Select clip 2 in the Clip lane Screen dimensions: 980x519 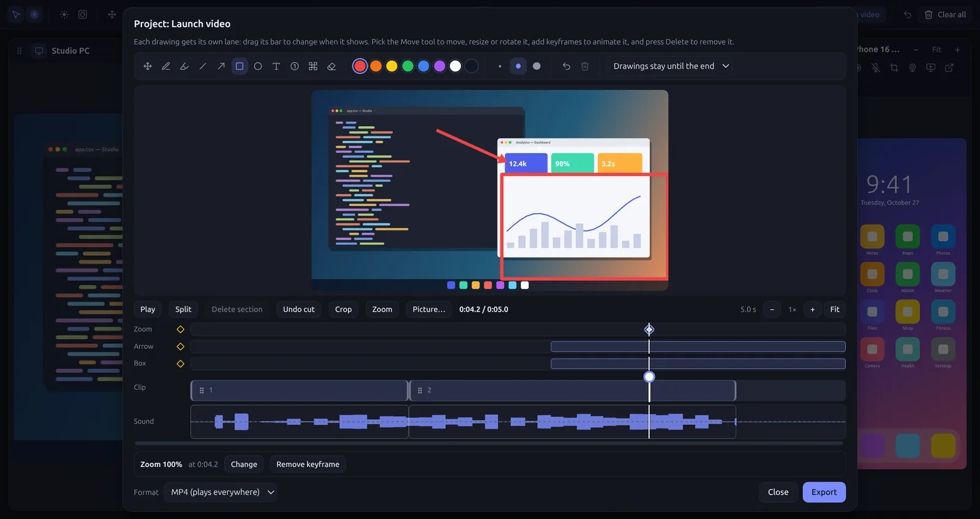pyautogui.click(x=572, y=390)
